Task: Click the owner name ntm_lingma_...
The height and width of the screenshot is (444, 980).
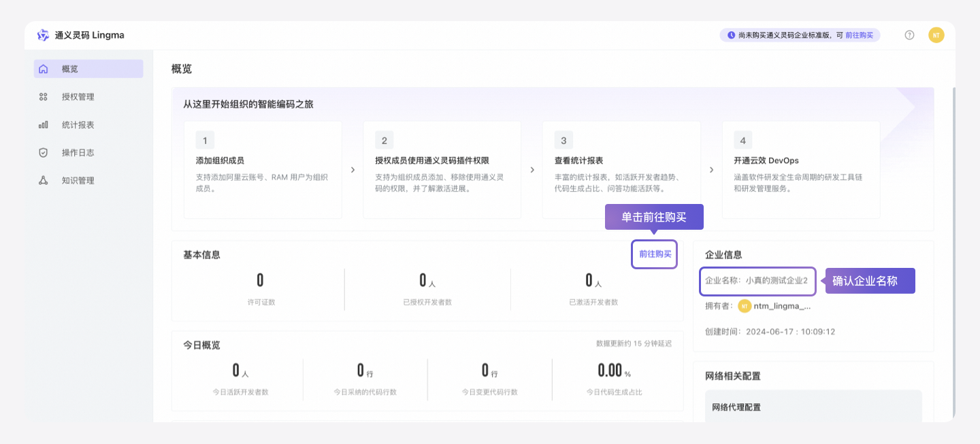Action: tap(782, 306)
